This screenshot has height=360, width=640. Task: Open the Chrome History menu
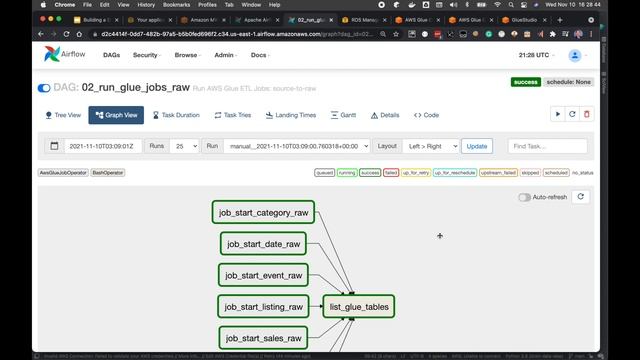pyautogui.click(x=146, y=5)
